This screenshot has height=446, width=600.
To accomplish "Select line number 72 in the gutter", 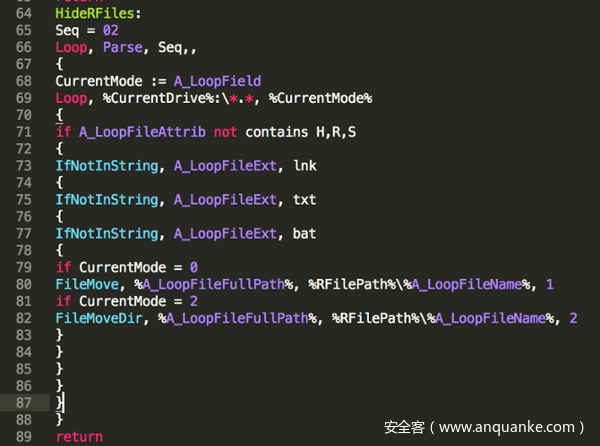I will point(22,149).
